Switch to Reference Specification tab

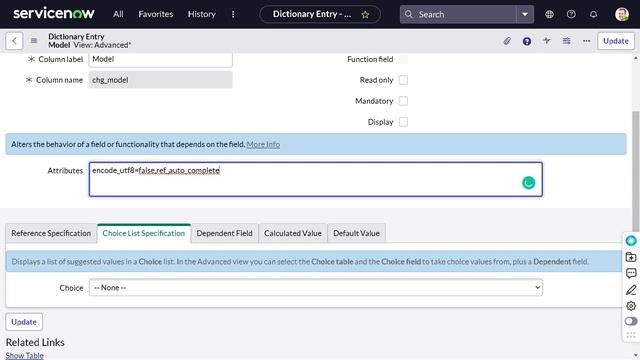pyautogui.click(x=51, y=233)
